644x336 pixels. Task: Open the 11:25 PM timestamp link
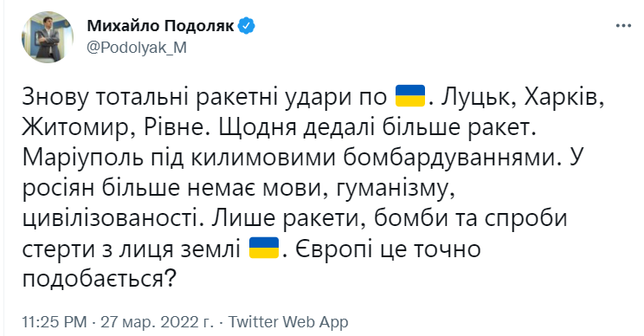55,322
